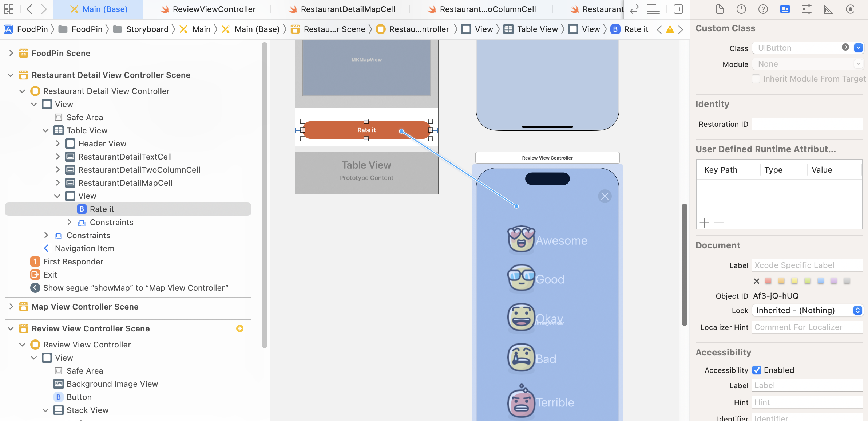Expand the Header View tree item
868x421 pixels.
[58, 143]
